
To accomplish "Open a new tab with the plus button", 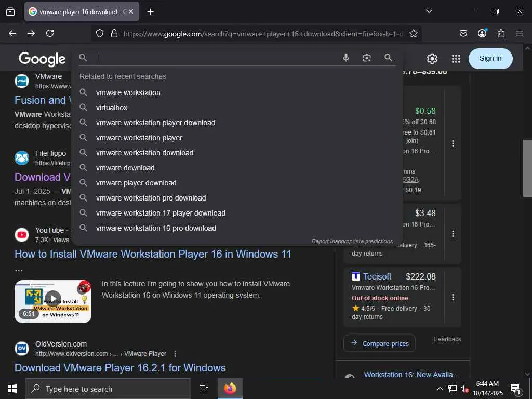I will pos(150,12).
